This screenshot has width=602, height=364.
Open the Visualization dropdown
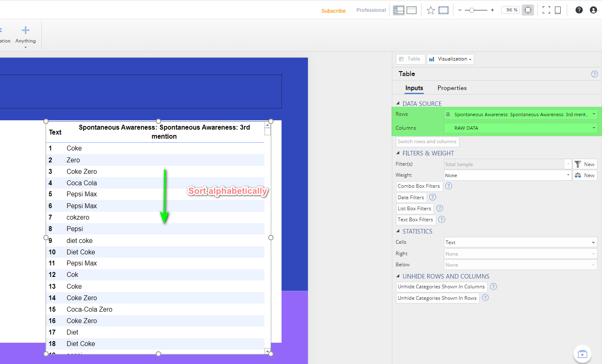[x=450, y=59]
